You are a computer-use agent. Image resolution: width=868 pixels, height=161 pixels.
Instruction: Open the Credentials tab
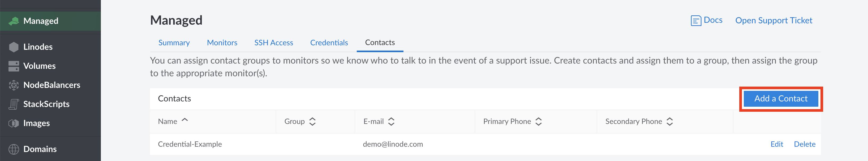[329, 43]
